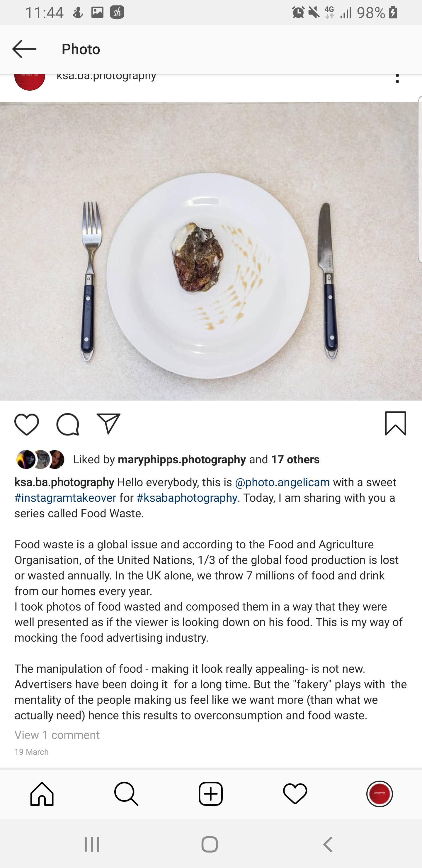
Task: Open the Search tab
Action: (126, 794)
